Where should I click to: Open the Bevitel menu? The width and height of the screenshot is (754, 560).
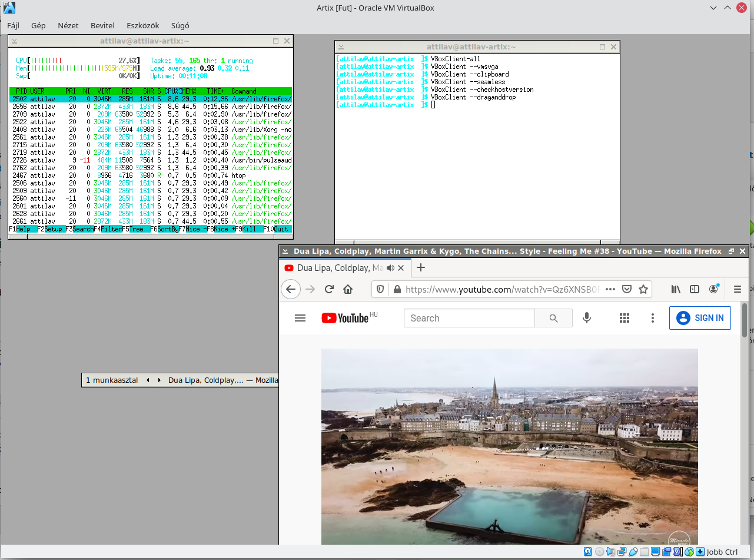tap(102, 26)
